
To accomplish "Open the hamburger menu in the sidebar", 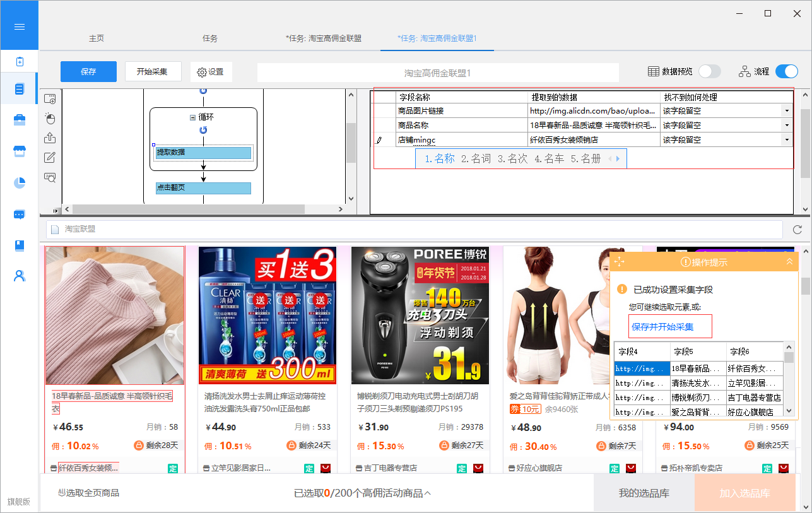I will [x=19, y=27].
